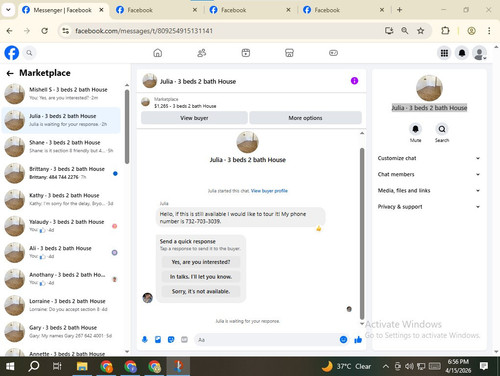Click the View buyer button
The height and width of the screenshot is (376, 500).
click(x=194, y=118)
